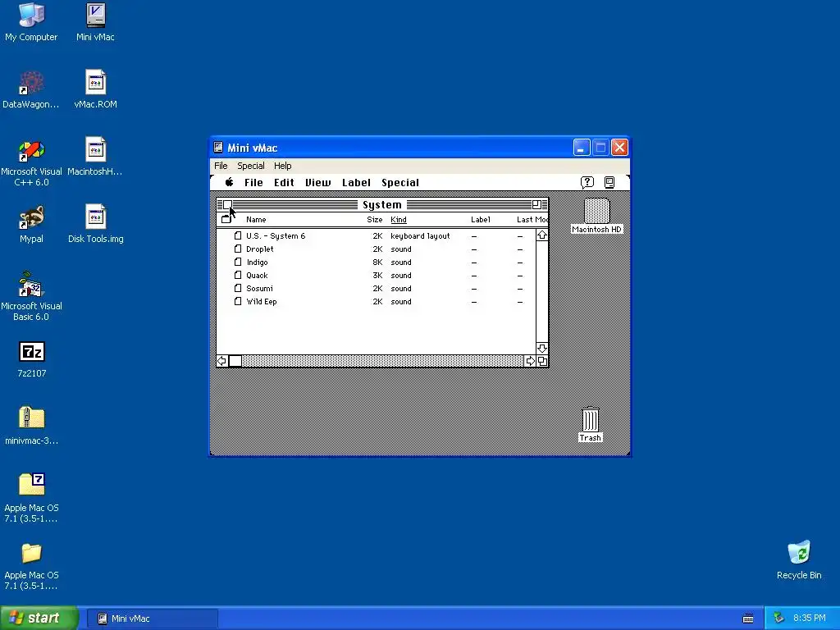
Task: Select Disk Tools.img desktop file
Action: [95, 217]
